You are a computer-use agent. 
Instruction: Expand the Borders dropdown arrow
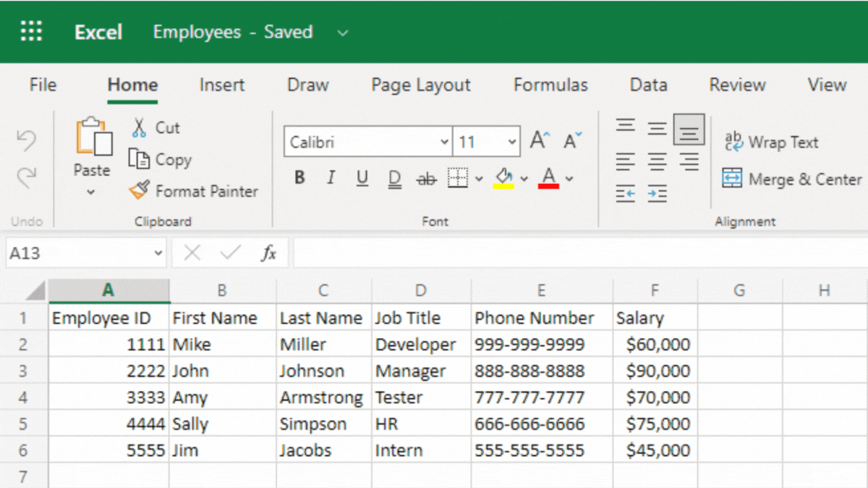(x=477, y=177)
